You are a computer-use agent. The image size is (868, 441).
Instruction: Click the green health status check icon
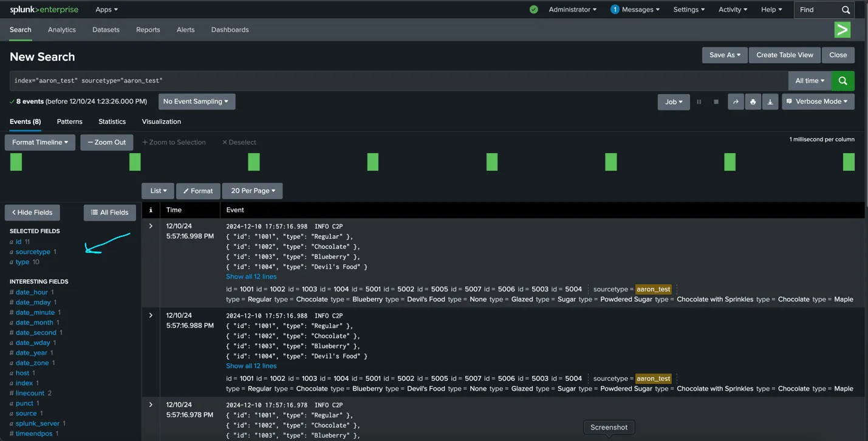[x=533, y=10]
